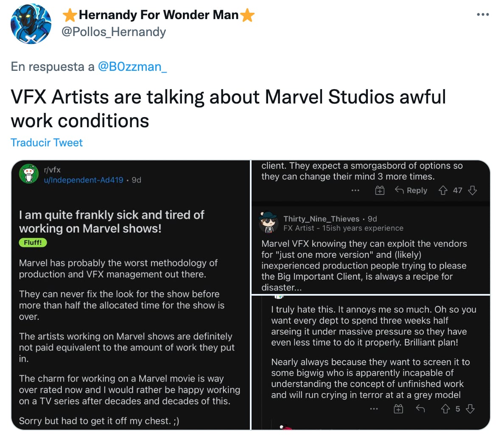Image resolution: width=504 pixels, height=442 pixels.
Task: Toggle the upvote on the 5-vote comment
Action: click(x=445, y=409)
